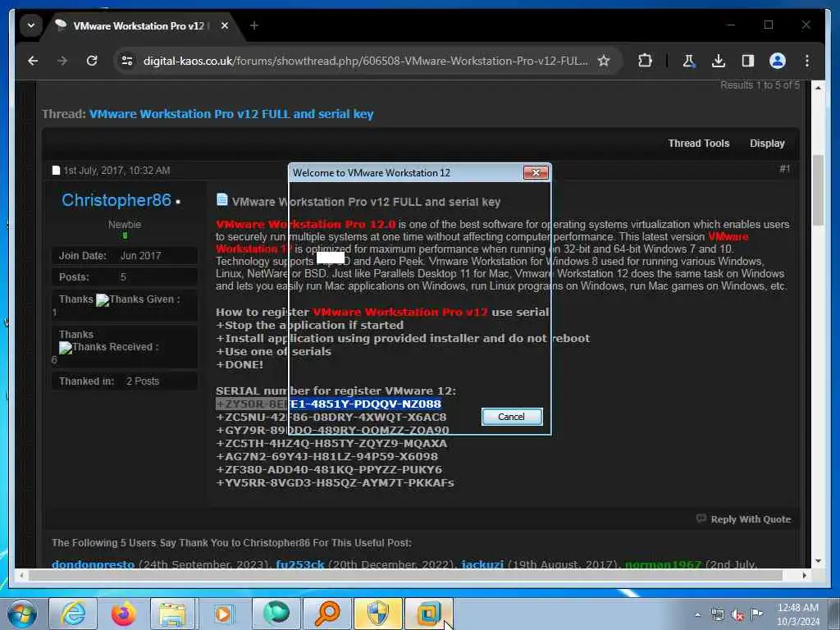Open jackuzi user link
Viewport: 840px width, 630px height.
482,564
